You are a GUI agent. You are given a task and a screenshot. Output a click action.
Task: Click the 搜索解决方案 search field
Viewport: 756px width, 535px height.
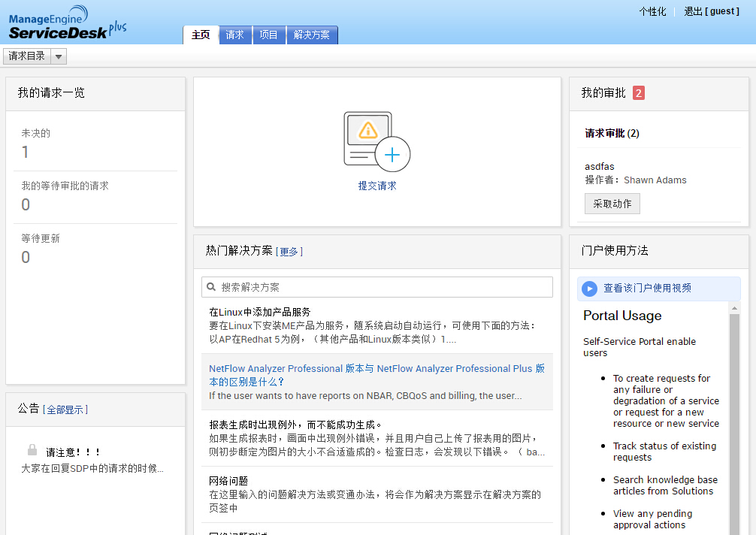[383, 287]
